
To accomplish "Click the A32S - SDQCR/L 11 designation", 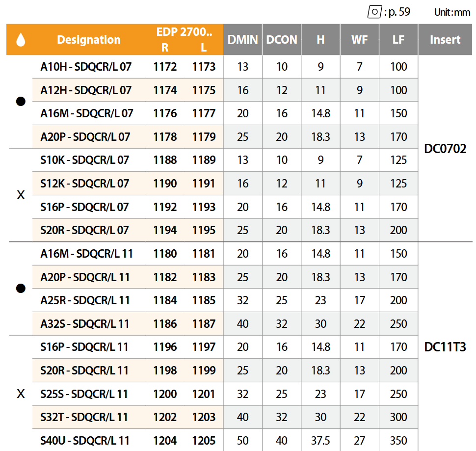I will pyautogui.click(x=84, y=324).
